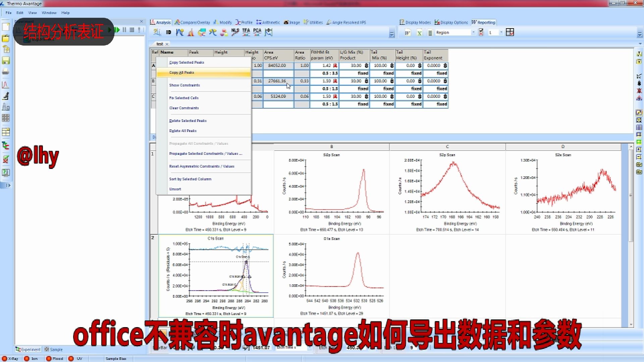Switch to the Compare/Overlay toolbar
The image size is (644, 362).
[x=192, y=22]
